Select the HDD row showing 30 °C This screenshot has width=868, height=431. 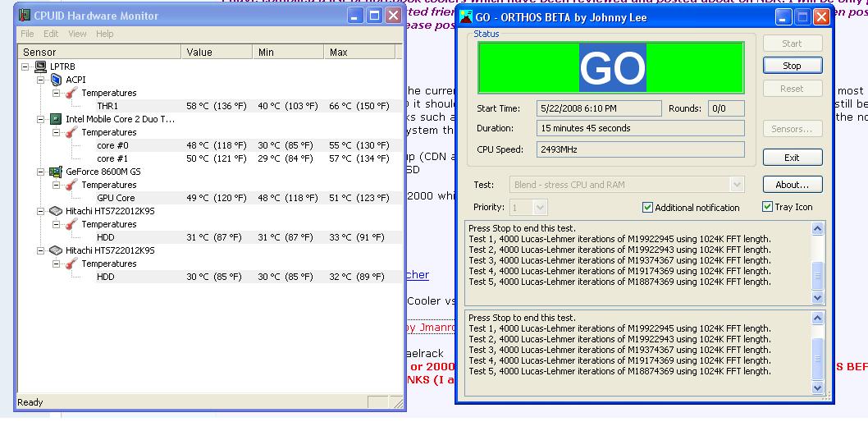point(210,277)
